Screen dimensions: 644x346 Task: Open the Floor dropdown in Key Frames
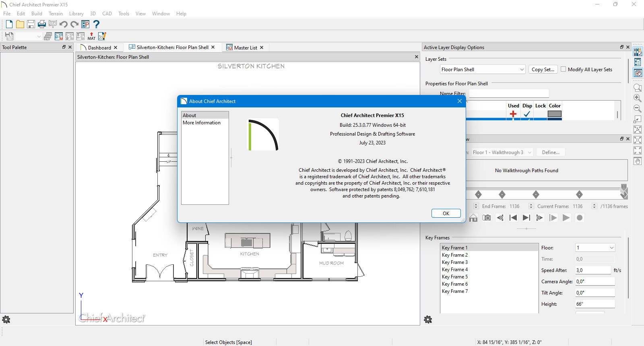coord(611,248)
